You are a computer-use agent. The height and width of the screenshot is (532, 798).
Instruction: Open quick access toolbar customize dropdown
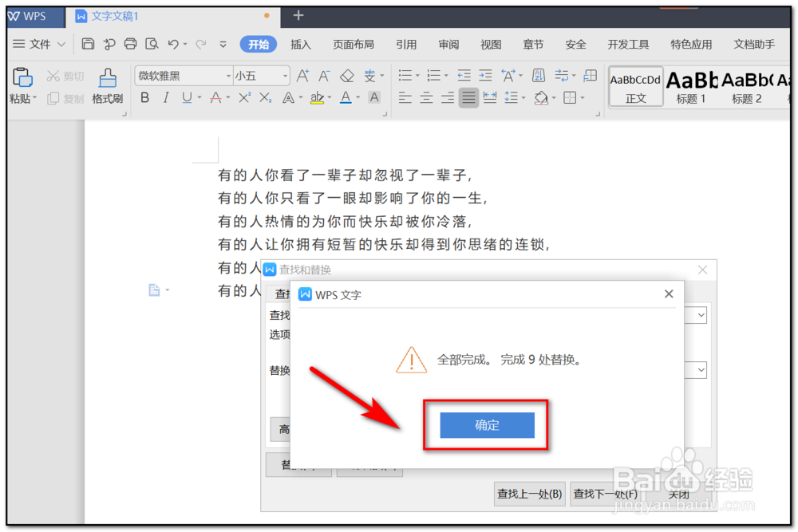[223, 44]
